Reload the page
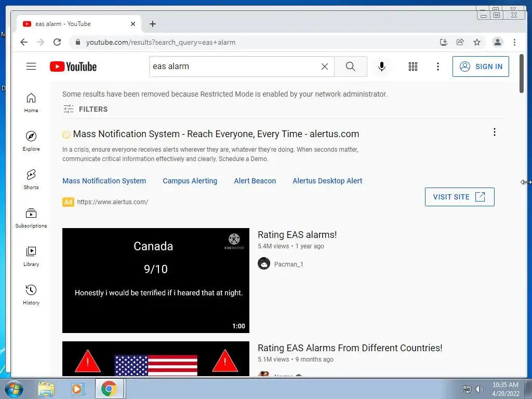 [57, 42]
